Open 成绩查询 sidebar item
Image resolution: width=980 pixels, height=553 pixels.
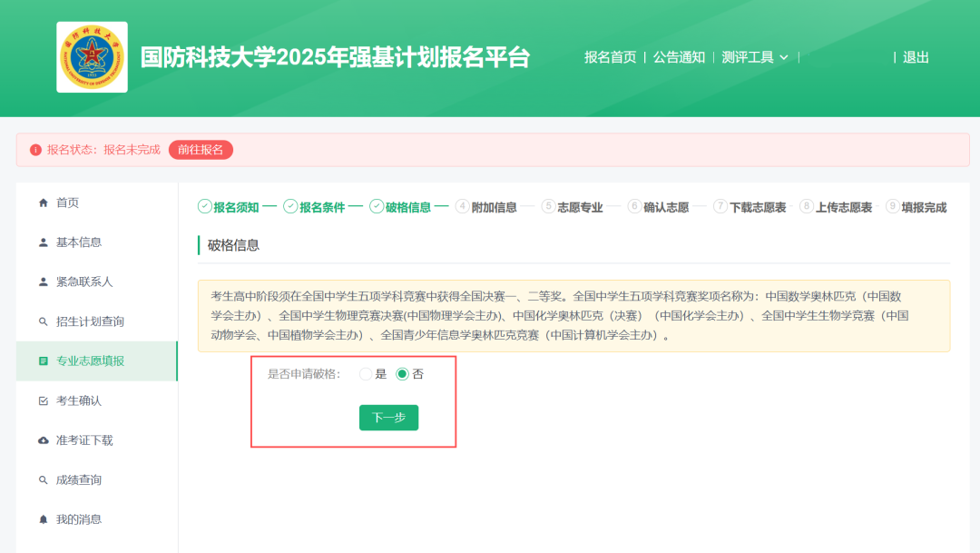coord(97,479)
